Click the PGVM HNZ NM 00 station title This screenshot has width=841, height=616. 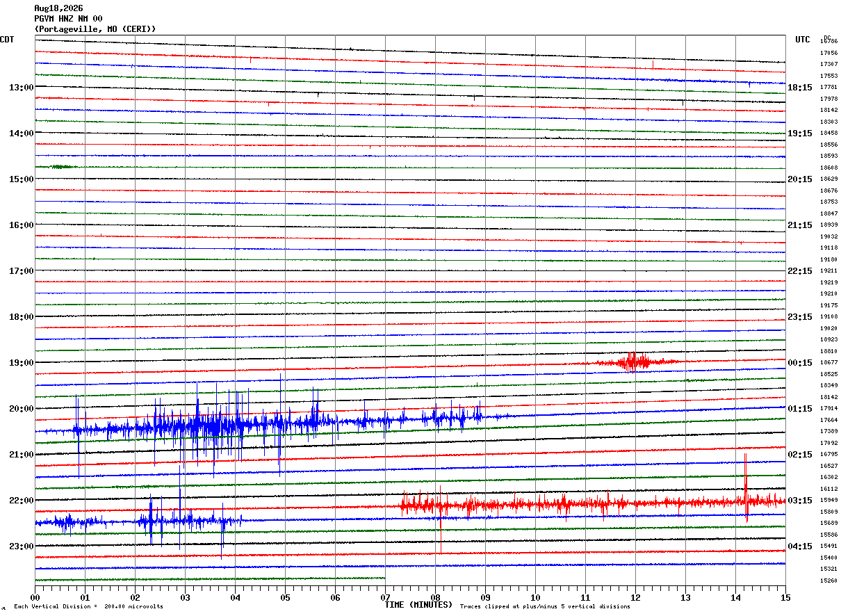(x=68, y=19)
